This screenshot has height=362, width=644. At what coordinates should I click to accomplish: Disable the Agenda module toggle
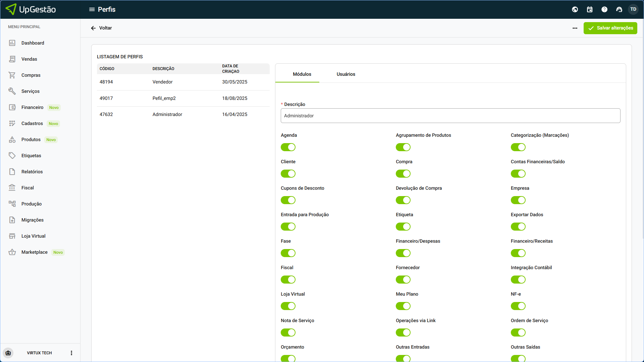point(288,147)
